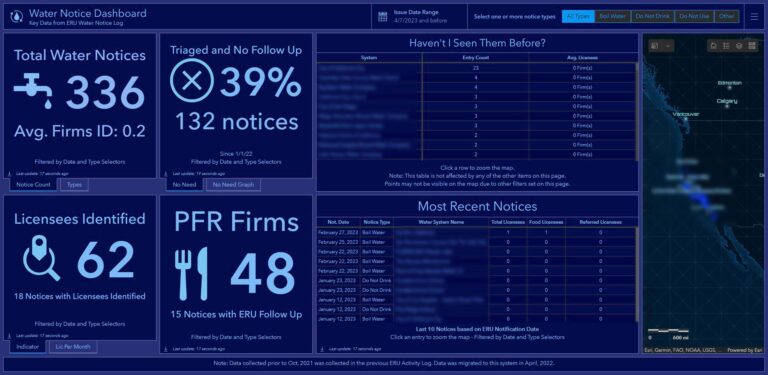768x375 pixels.
Task: Click the 48 PFR Firms value
Action: pos(263,273)
